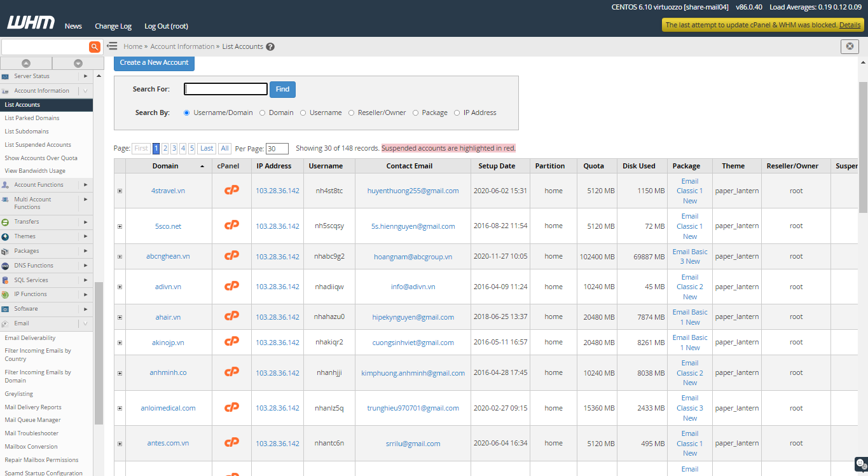Viewport: 868px width, 476px height.
Task: Expand the DNS Functions sidebar section
Action: pos(85,266)
